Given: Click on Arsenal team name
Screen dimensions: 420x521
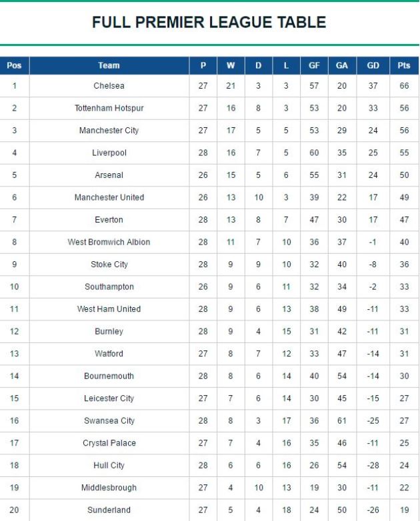Looking at the screenshot, I should coord(109,175).
